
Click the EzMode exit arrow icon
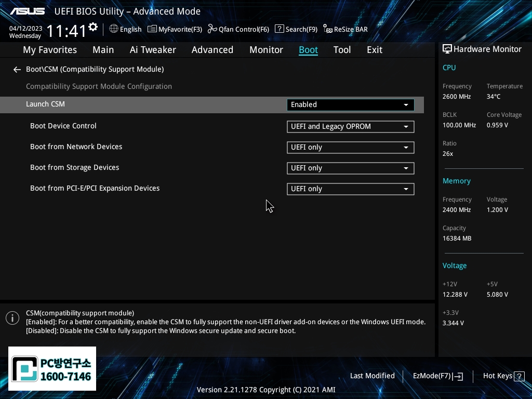(457, 376)
